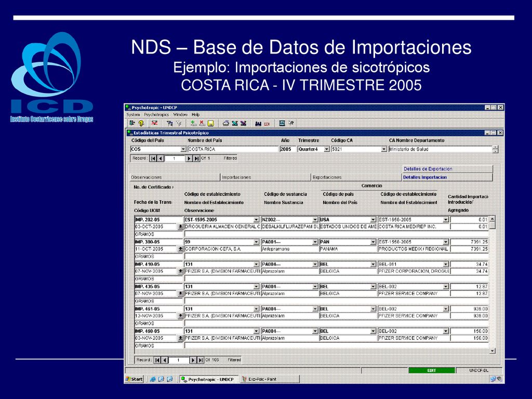The height and width of the screenshot is (399, 532).
Task: Open help via the yellow question-mark icon
Action: (x=141, y=124)
